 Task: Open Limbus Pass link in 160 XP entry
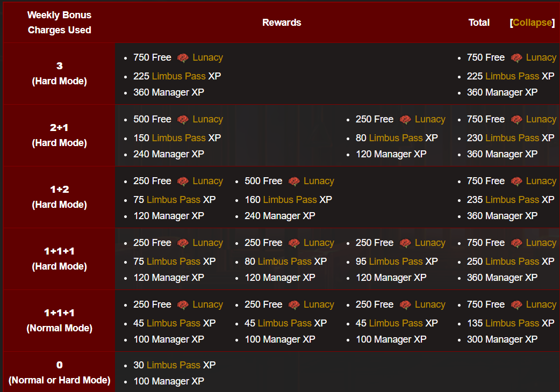pos(290,199)
